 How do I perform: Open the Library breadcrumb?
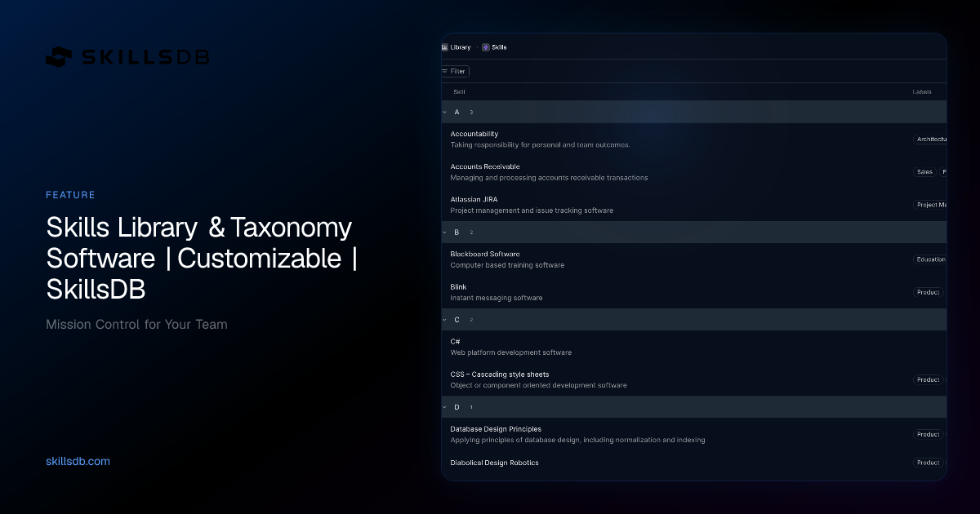pyautogui.click(x=461, y=47)
